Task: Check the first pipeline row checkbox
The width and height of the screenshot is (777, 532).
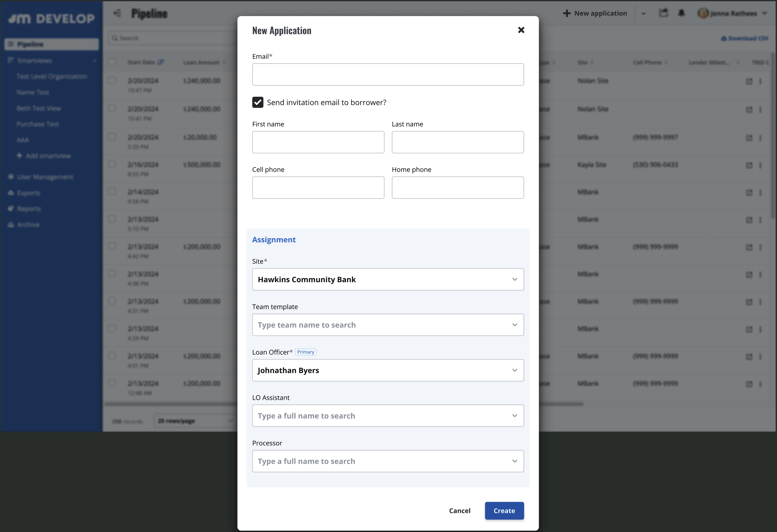Action: [112, 81]
